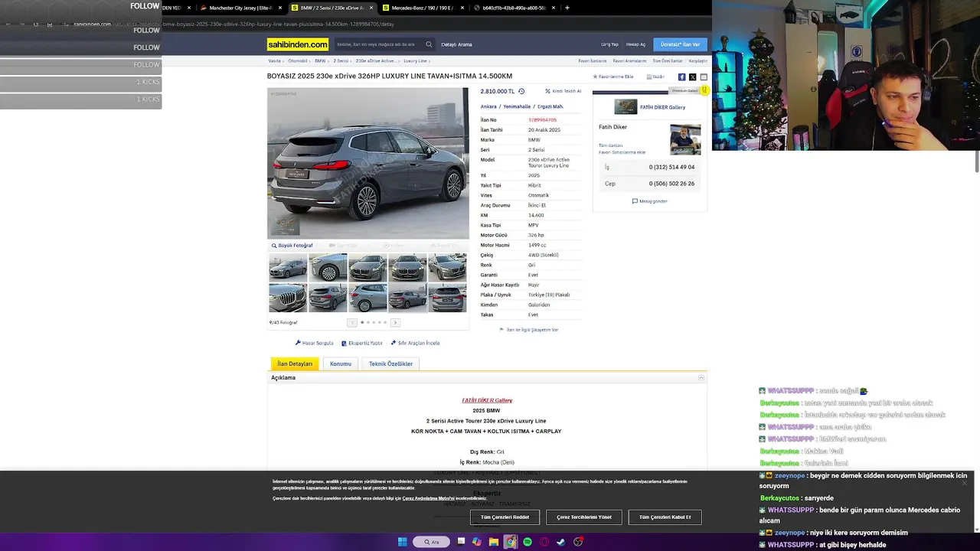Add listing to favorites star (Favorilerime Ekle)
Image resolution: width=980 pixels, height=551 pixels.
point(613,77)
